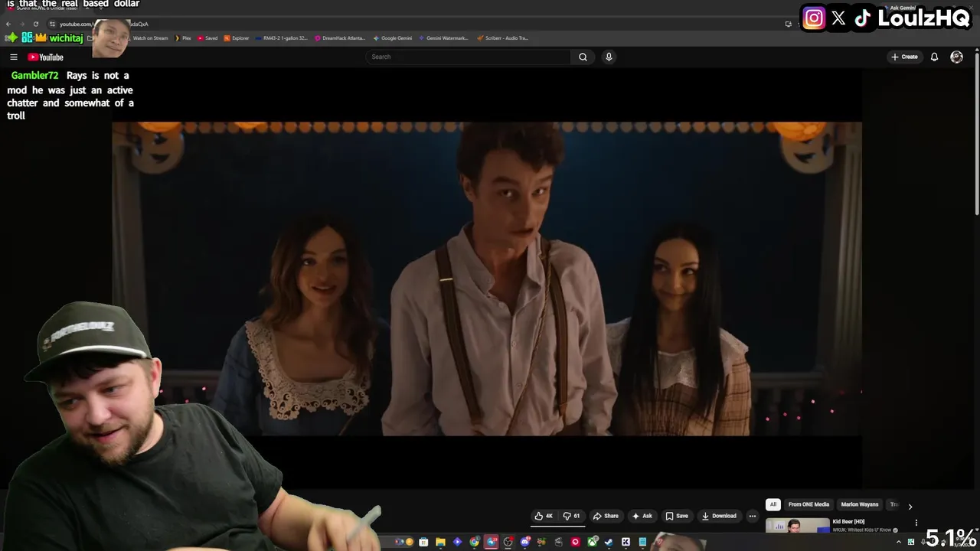Open File Explorer from the taskbar
The width and height of the screenshot is (980, 551).
coord(440,542)
